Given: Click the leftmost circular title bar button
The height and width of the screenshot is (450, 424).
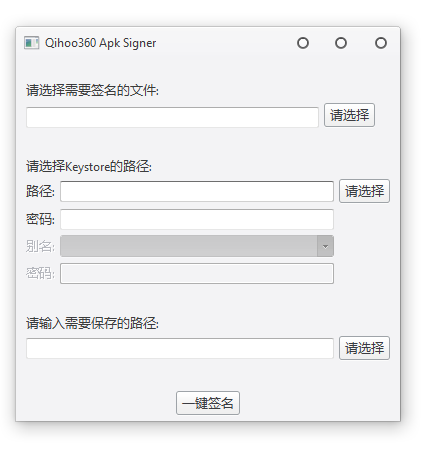Looking at the screenshot, I should click(x=303, y=43).
